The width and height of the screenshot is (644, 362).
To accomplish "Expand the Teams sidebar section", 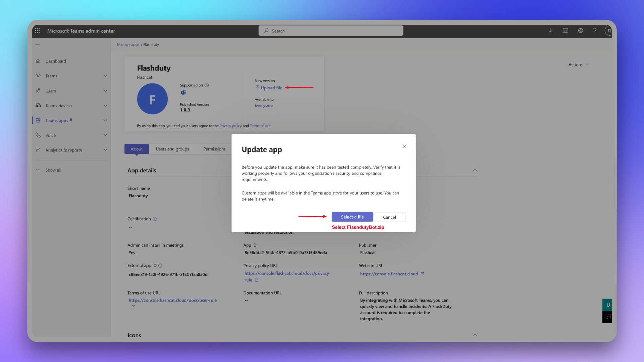I will tap(105, 76).
